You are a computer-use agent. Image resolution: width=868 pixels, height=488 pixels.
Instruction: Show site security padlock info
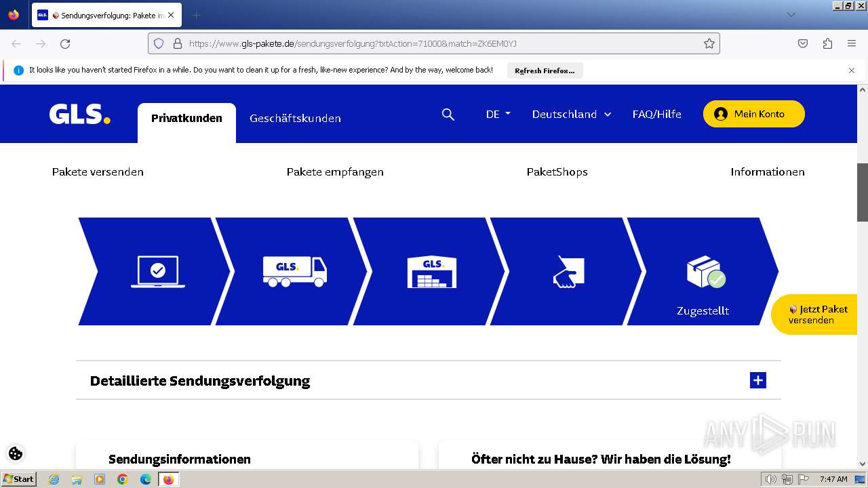click(x=178, y=43)
